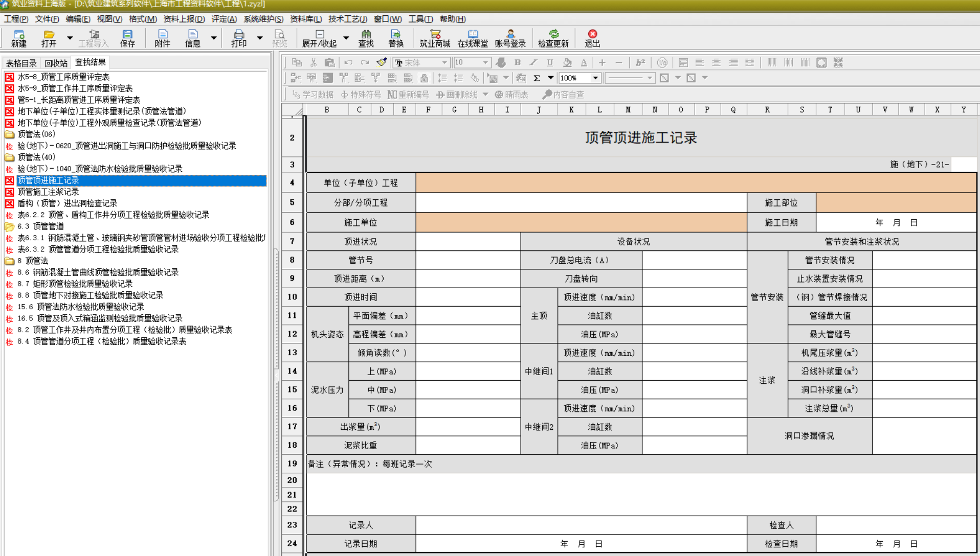Click the 晴雨表 button
Image resolution: width=980 pixels, height=556 pixels.
pyautogui.click(x=511, y=95)
